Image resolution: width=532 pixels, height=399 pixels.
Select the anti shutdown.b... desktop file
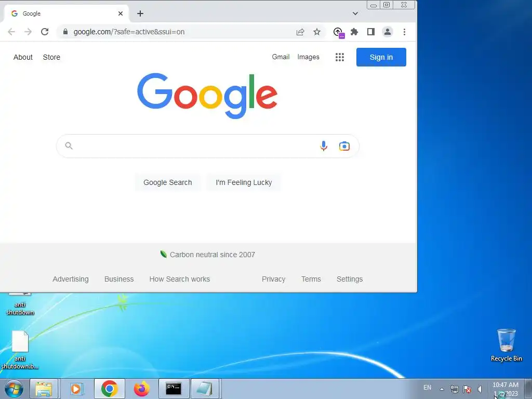click(20, 350)
